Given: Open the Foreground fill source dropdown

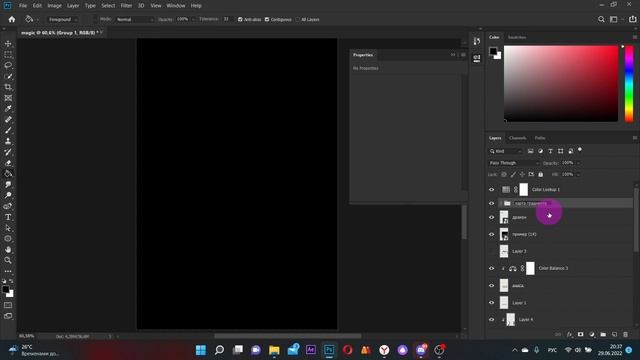Looking at the screenshot, I should (x=63, y=19).
